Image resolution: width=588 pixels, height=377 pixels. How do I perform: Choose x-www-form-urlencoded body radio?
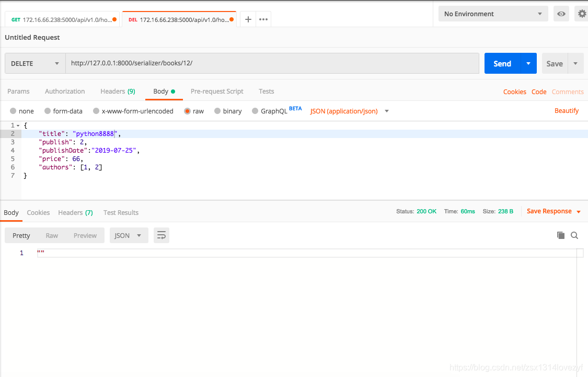(x=96, y=111)
